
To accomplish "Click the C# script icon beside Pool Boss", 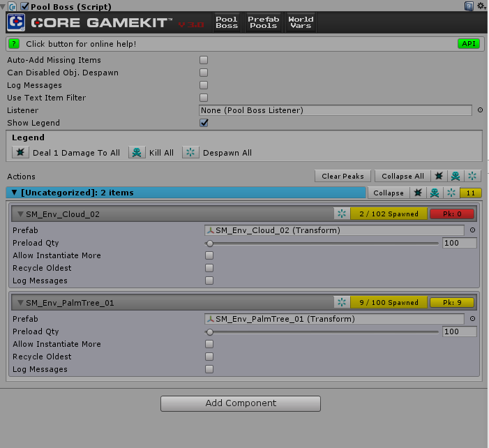I will point(13,6).
